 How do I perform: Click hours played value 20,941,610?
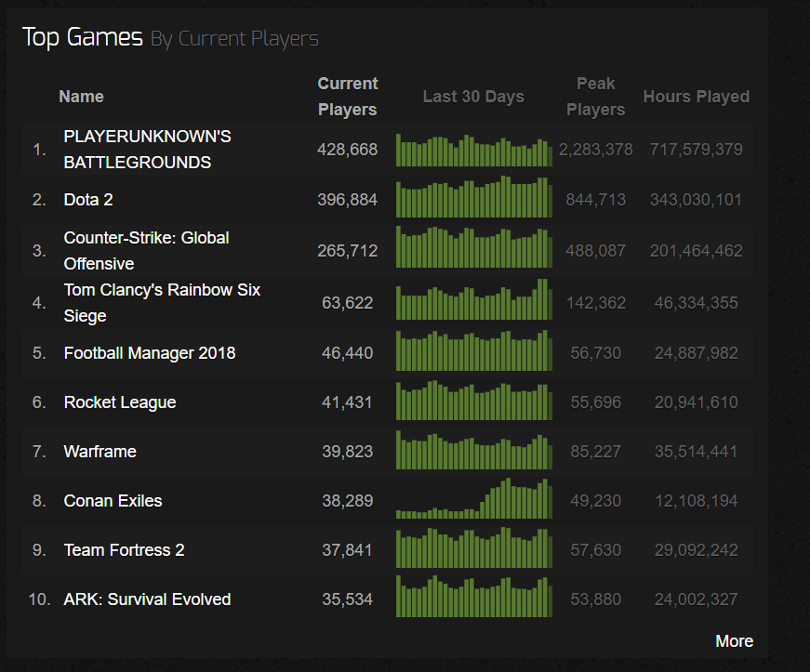(x=697, y=402)
